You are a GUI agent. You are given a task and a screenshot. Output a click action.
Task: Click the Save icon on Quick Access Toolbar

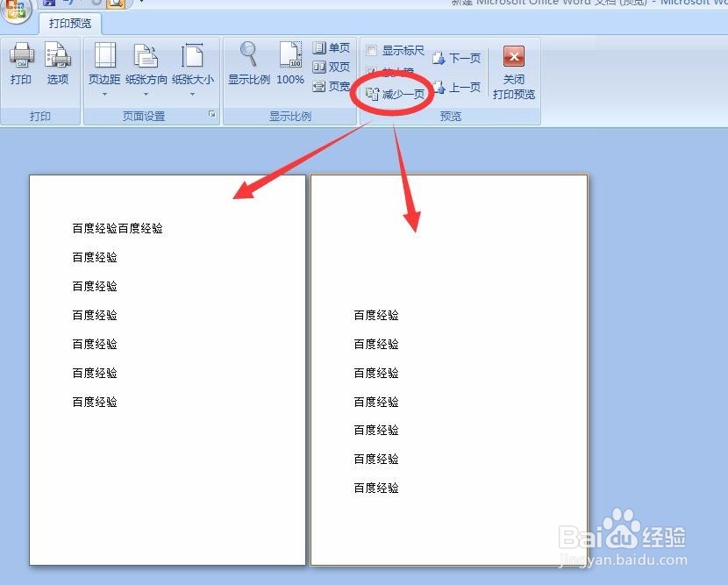[48, 4]
